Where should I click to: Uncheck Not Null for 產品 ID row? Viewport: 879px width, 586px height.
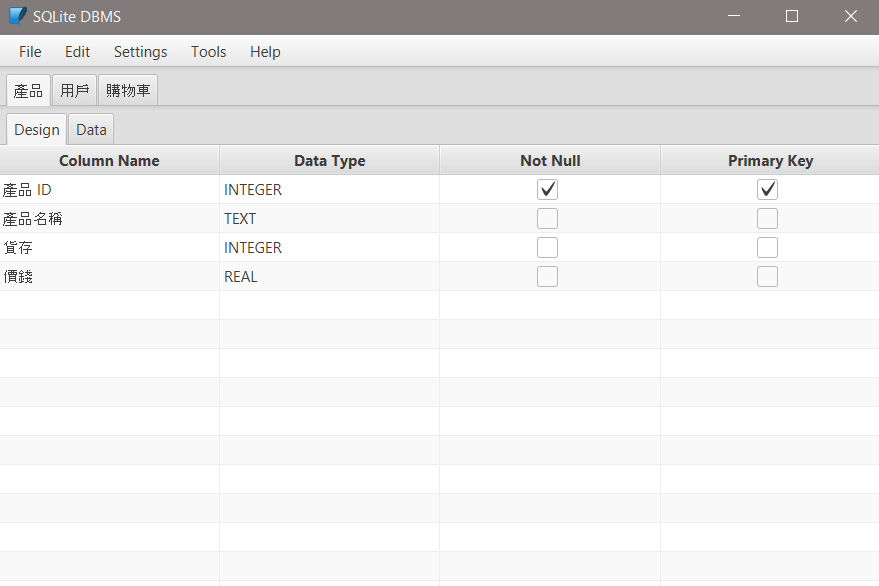point(547,190)
